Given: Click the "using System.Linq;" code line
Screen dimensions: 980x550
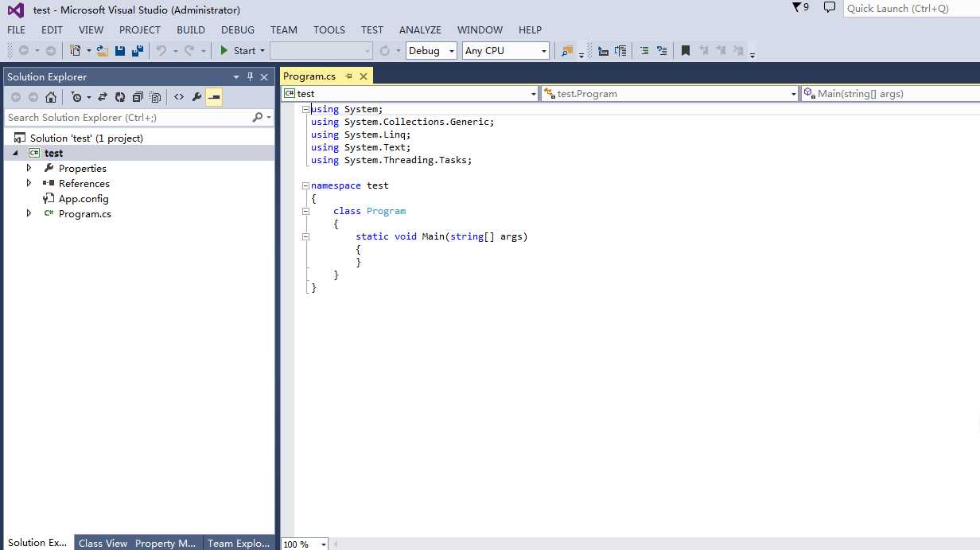Looking at the screenshot, I should [x=360, y=135].
